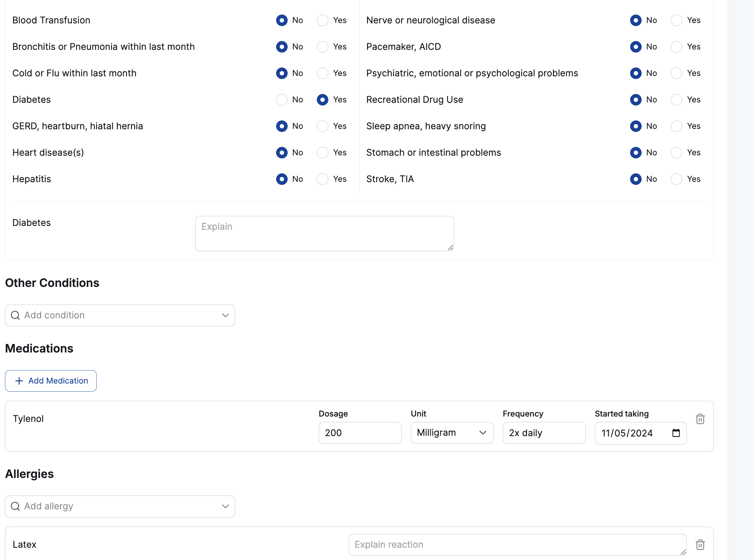754x560 pixels.
Task: Select Yes for Pacemaker, AICD
Action: (677, 47)
